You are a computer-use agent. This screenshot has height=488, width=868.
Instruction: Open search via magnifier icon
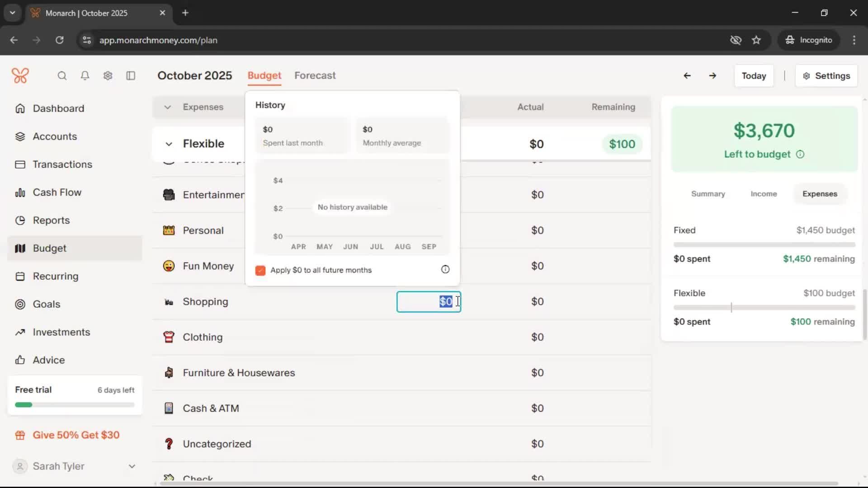pos(62,75)
